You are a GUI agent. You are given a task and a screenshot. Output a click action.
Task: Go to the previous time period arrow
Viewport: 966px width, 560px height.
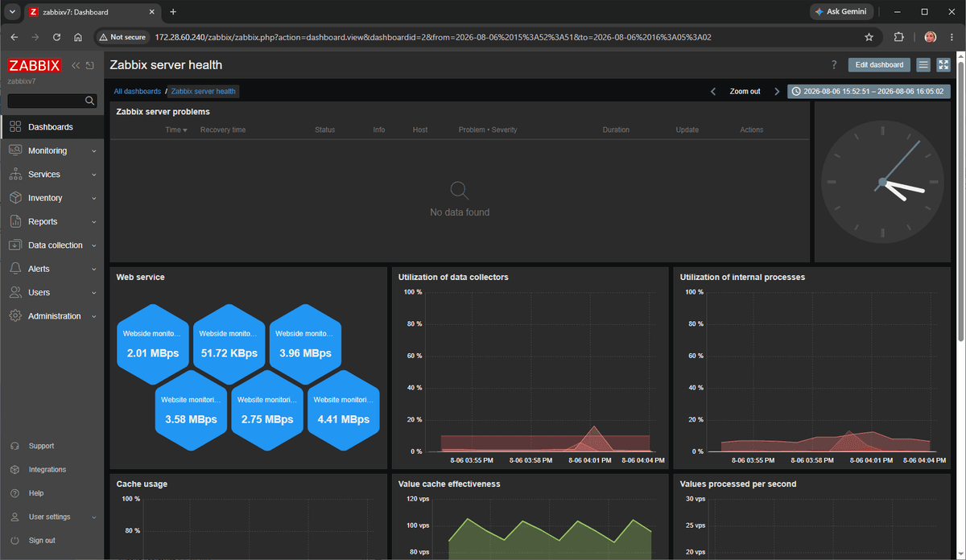tap(713, 92)
